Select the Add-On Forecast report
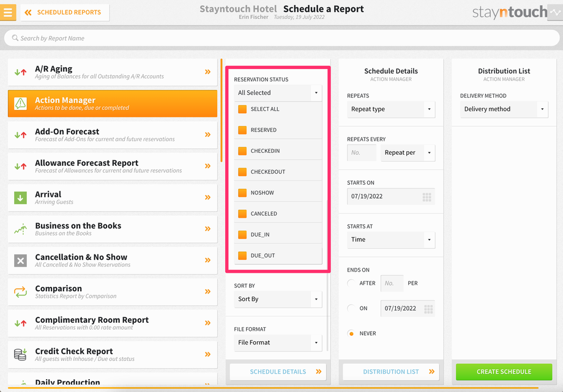The width and height of the screenshot is (563, 392). pyautogui.click(x=113, y=135)
